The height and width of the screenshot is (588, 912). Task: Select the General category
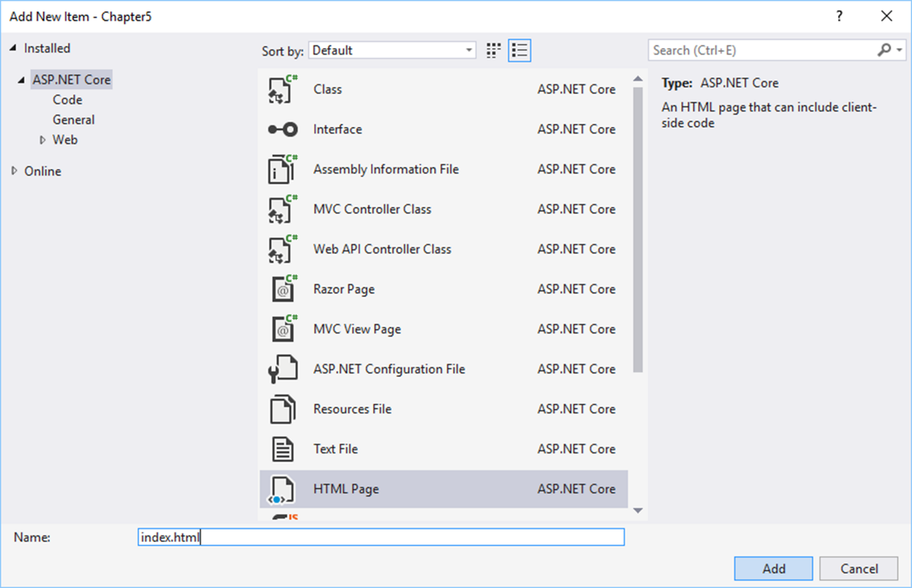click(x=74, y=120)
